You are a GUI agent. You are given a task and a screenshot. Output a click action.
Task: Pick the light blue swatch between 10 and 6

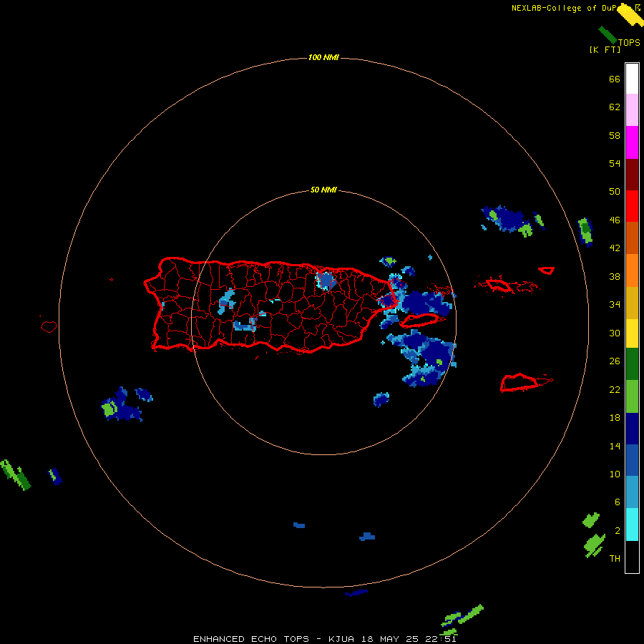[x=632, y=492]
